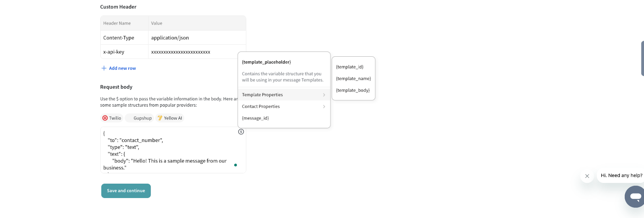
Task: Insert the {message_id} variable
Action: (x=256, y=118)
